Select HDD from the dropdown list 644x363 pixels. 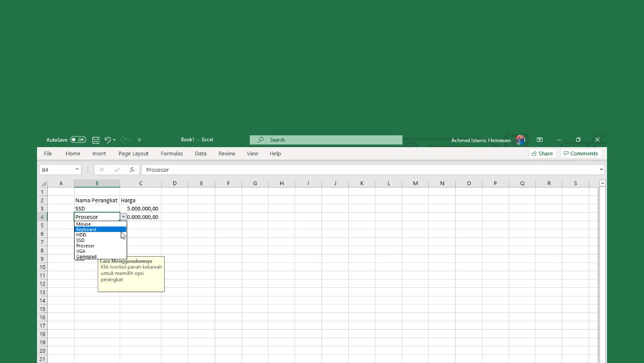coord(100,235)
